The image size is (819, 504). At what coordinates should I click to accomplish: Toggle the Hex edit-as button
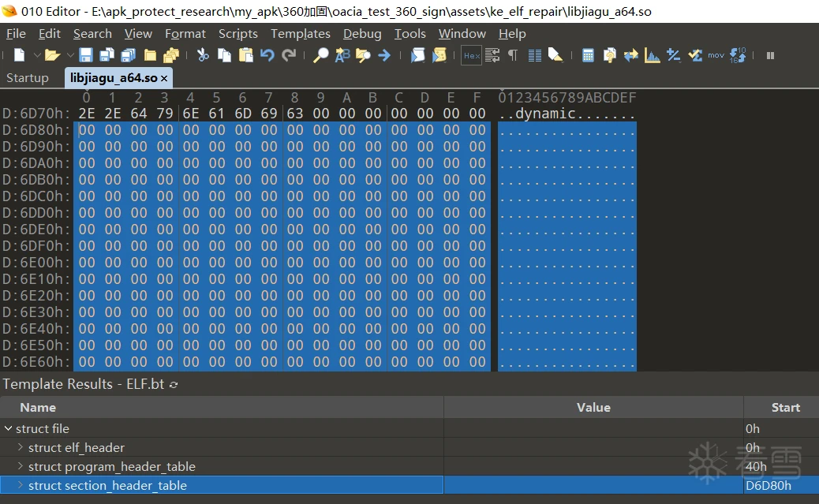click(471, 55)
